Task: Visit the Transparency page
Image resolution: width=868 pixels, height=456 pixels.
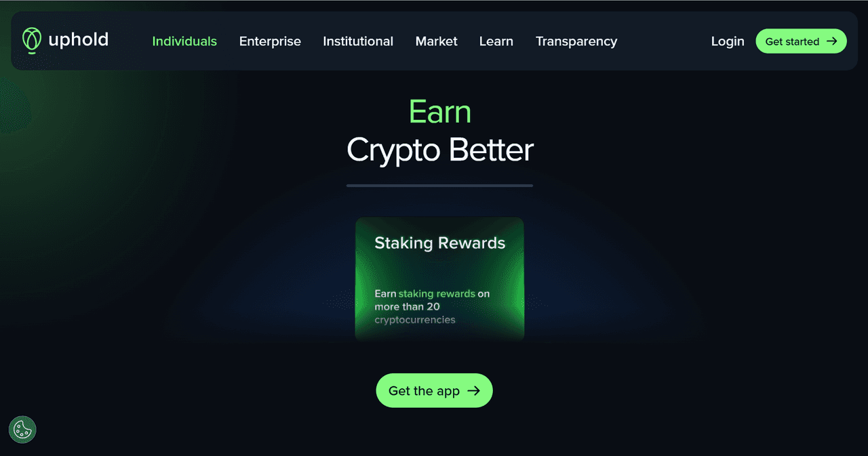Action: tap(576, 41)
